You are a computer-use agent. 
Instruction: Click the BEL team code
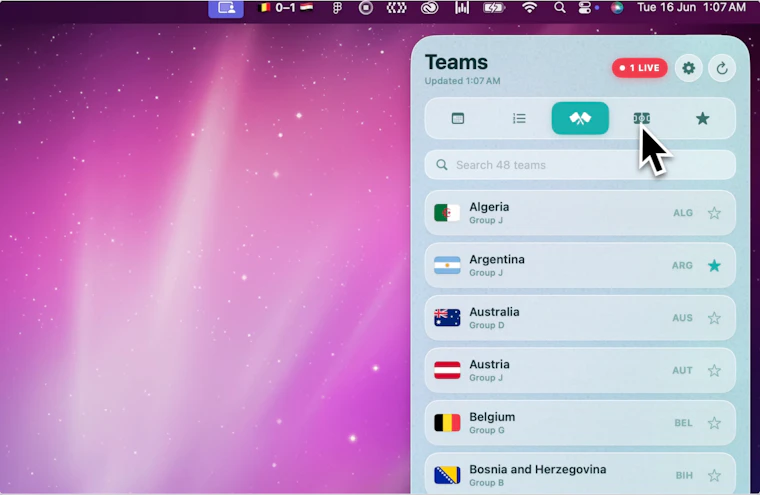coord(683,423)
